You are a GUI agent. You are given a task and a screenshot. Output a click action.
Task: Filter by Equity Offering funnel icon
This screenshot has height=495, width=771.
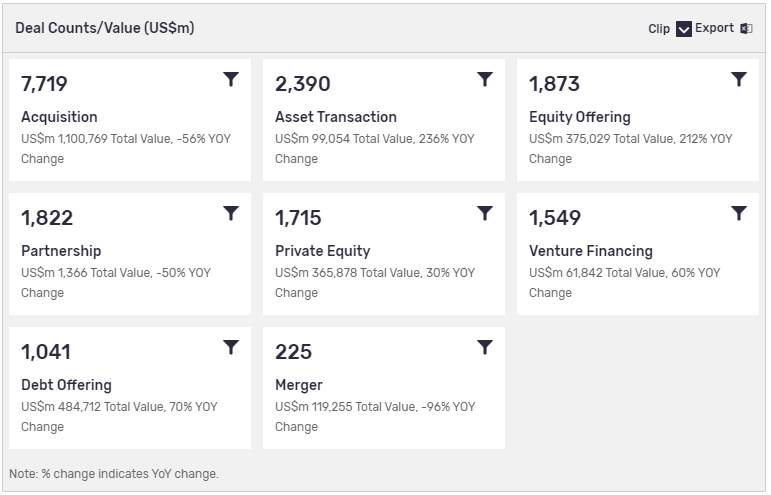point(739,79)
